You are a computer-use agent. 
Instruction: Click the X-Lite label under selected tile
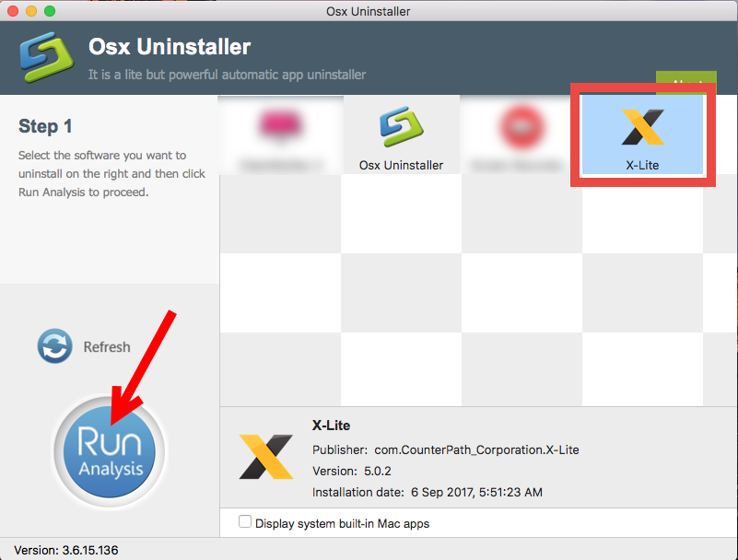(642, 165)
